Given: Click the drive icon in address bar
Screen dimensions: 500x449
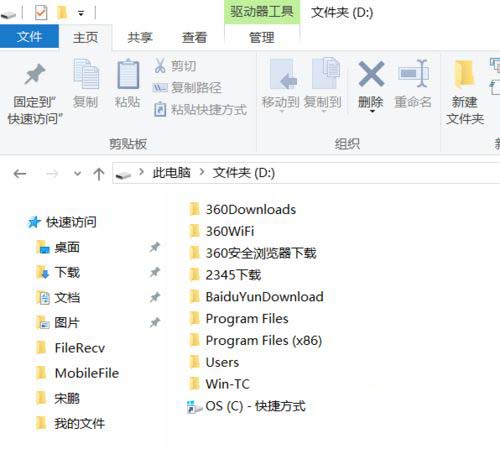Looking at the screenshot, I should 123,175.
